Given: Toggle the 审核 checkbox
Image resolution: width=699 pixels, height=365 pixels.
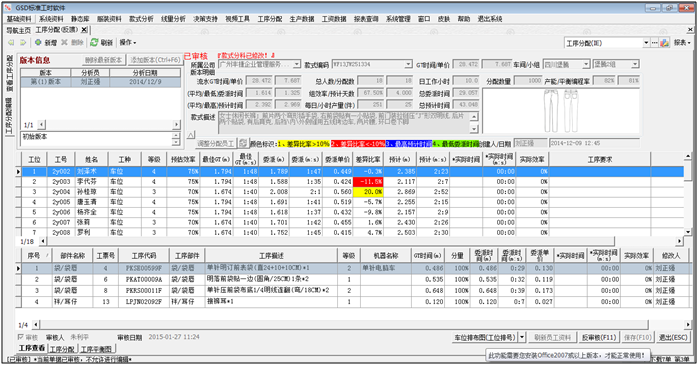Looking at the screenshot, I should [x=20, y=337].
